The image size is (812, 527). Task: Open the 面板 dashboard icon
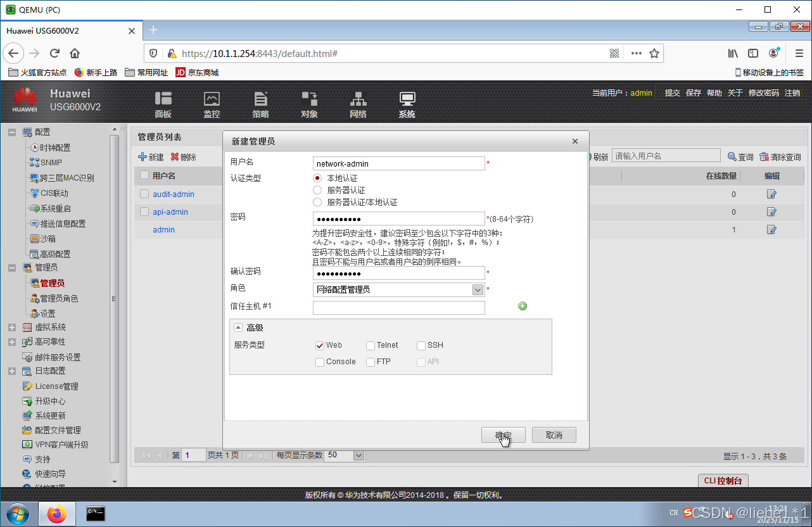163,105
